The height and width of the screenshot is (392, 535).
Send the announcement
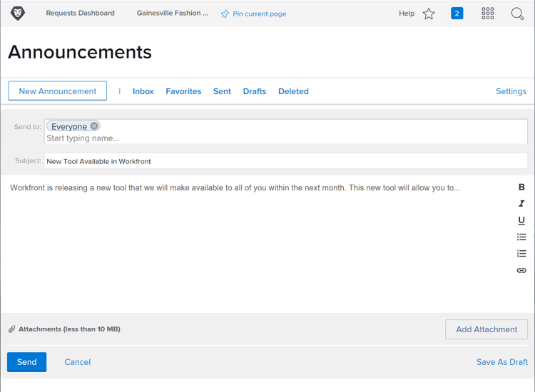tap(26, 362)
